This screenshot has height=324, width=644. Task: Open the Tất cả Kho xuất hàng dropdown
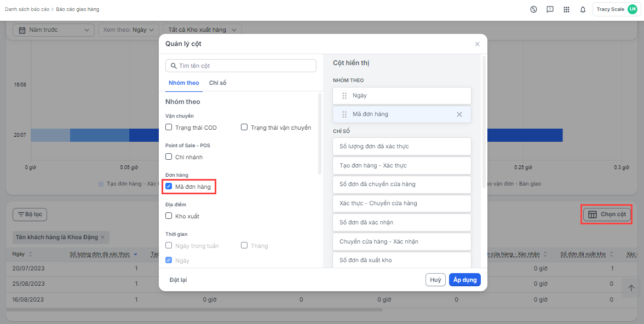click(203, 30)
